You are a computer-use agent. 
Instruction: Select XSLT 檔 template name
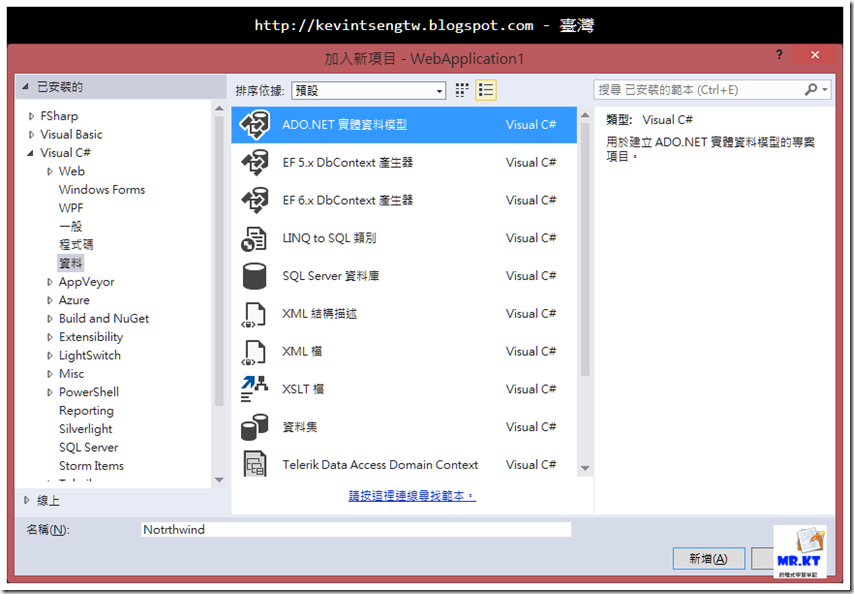pos(303,389)
